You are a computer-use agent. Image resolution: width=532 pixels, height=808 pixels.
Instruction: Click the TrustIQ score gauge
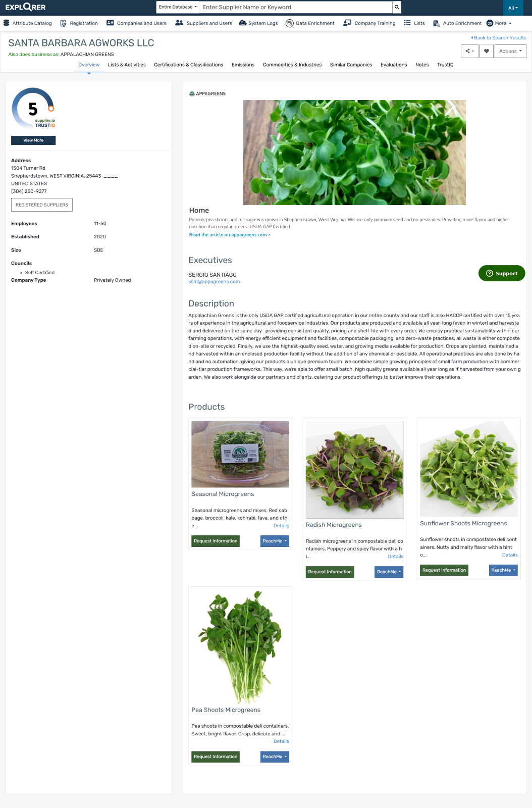(33, 109)
